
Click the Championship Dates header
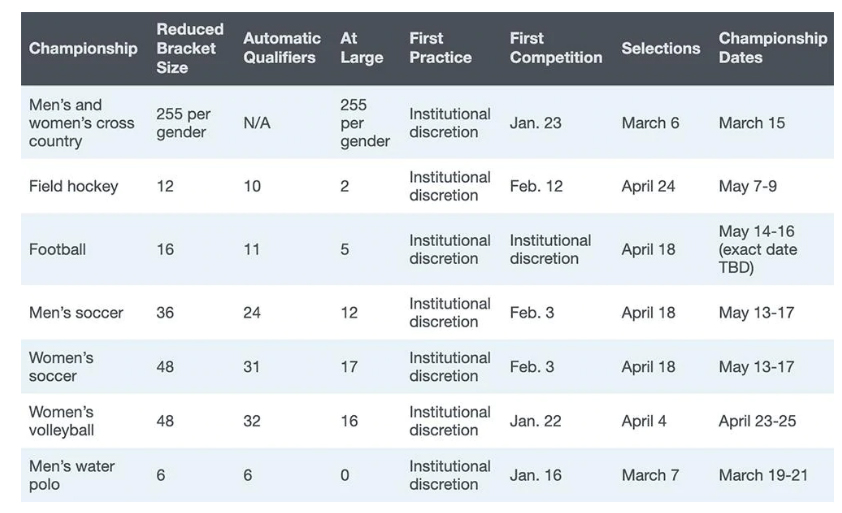(773, 48)
